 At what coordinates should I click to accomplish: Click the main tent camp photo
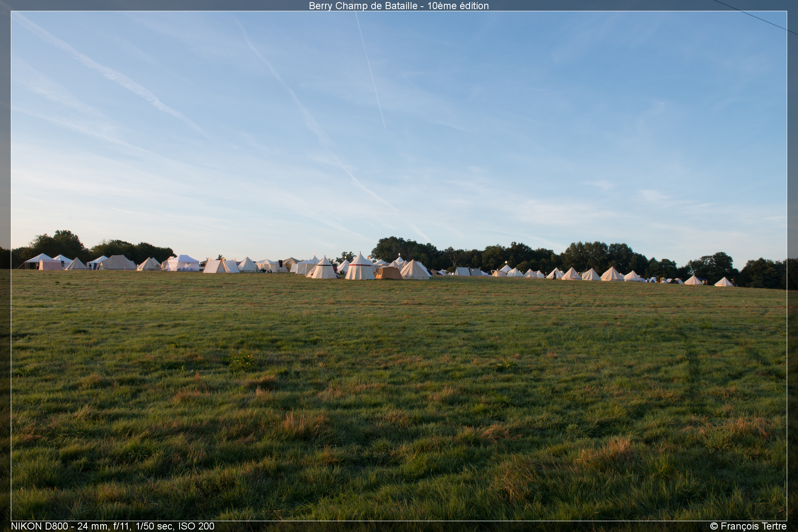click(399, 266)
